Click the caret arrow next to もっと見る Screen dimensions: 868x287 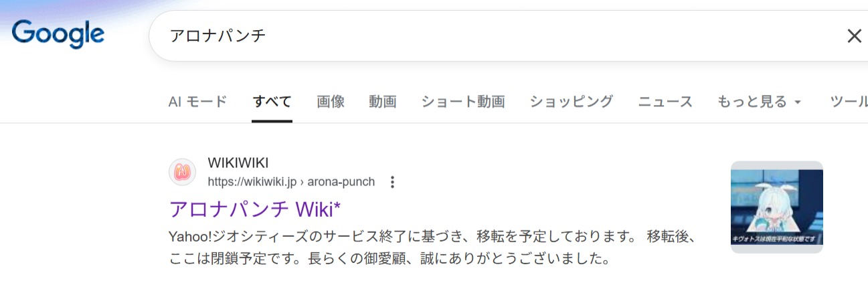tap(797, 102)
